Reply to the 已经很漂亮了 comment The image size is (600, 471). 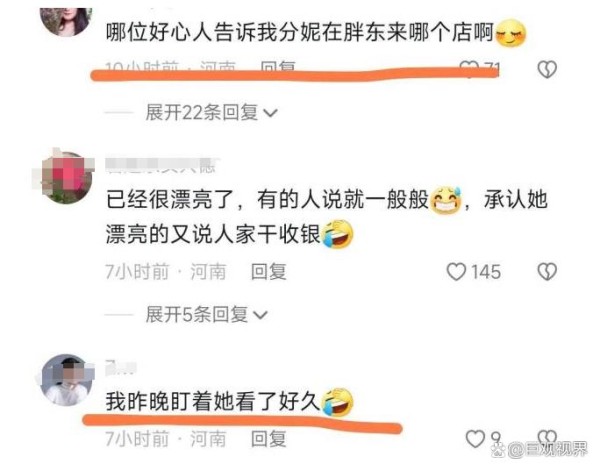269,272
